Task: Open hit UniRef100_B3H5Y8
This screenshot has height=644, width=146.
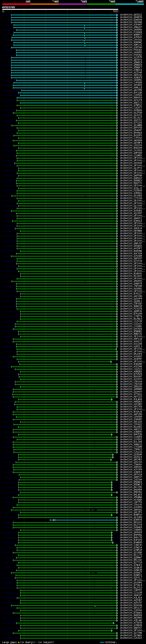Action: click(x=131, y=520)
